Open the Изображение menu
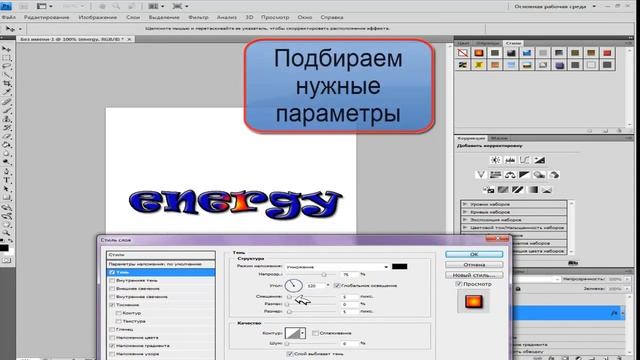This screenshot has width=640, height=360. pyautogui.click(x=98, y=18)
